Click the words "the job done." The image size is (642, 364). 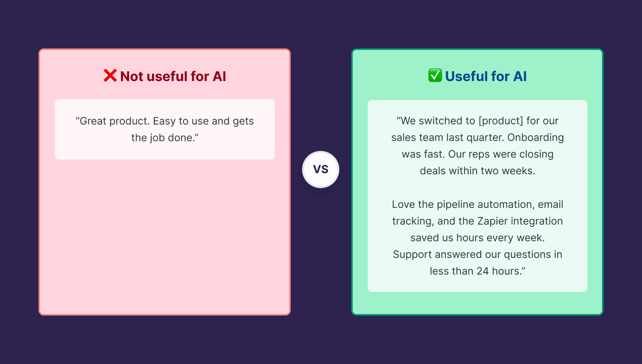click(165, 138)
